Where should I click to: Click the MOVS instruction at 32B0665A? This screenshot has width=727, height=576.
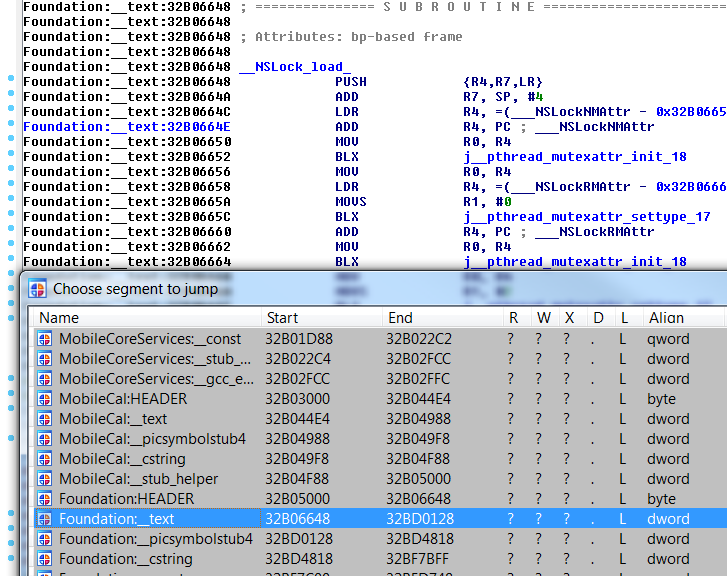[x=351, y=202]
